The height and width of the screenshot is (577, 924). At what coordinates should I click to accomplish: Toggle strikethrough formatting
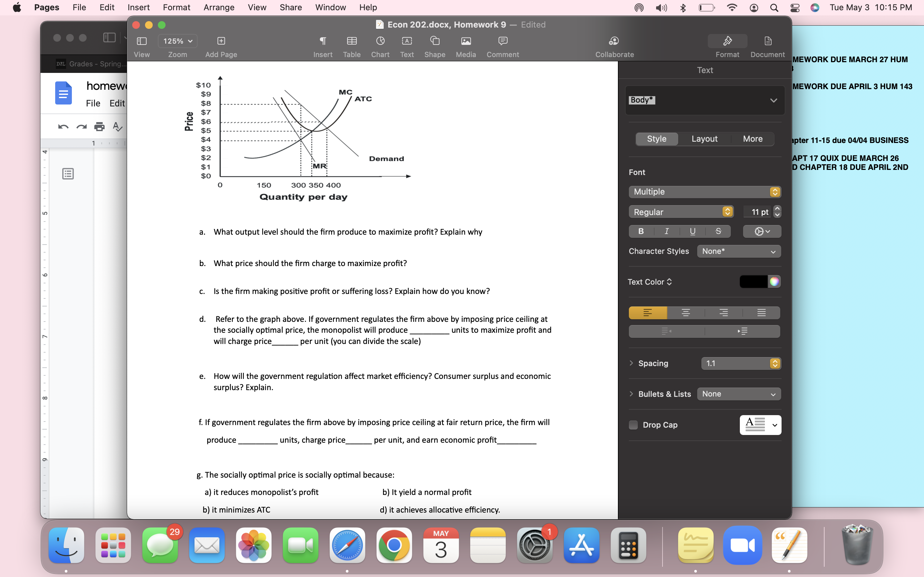(x=719, y=231)
